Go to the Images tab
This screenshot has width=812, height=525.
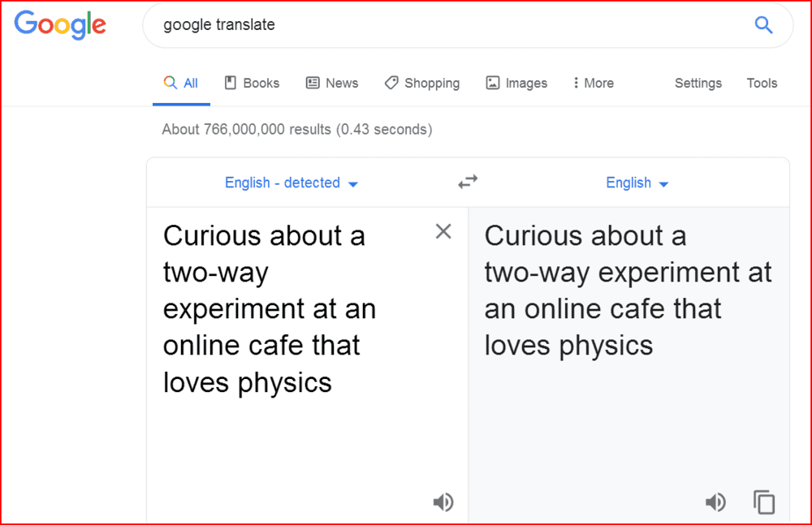[516, 83]
